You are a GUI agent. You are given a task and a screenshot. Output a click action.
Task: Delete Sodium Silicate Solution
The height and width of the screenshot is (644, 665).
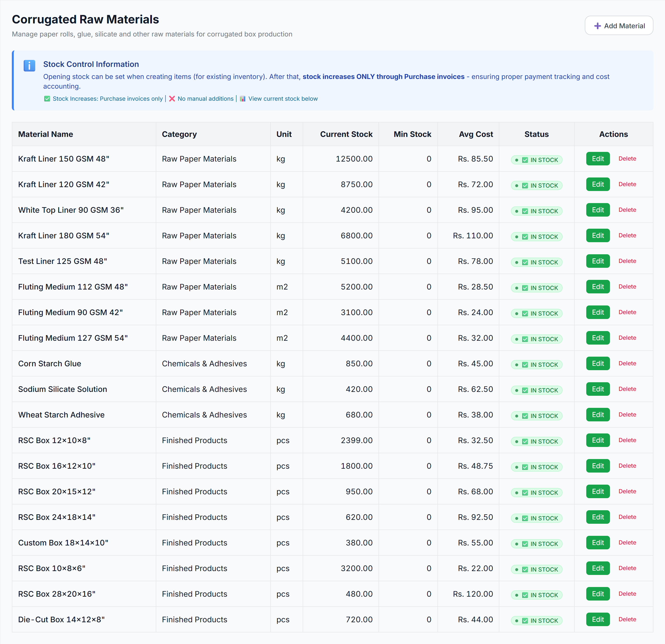click(x=627, y=389)
